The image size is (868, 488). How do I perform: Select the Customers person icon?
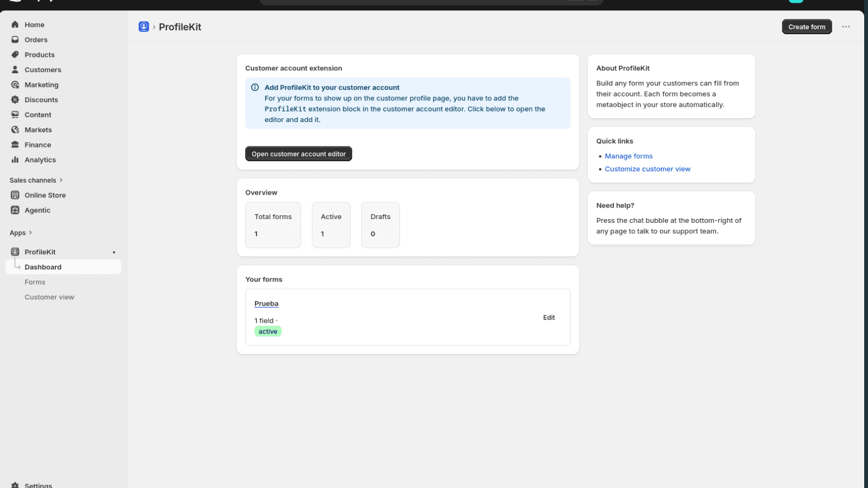point(15,69)
